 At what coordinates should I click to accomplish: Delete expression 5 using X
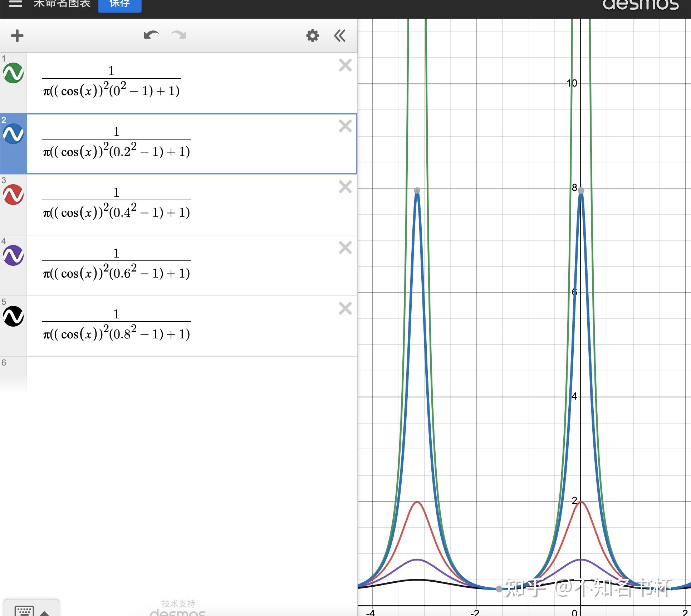click(345, 308)
